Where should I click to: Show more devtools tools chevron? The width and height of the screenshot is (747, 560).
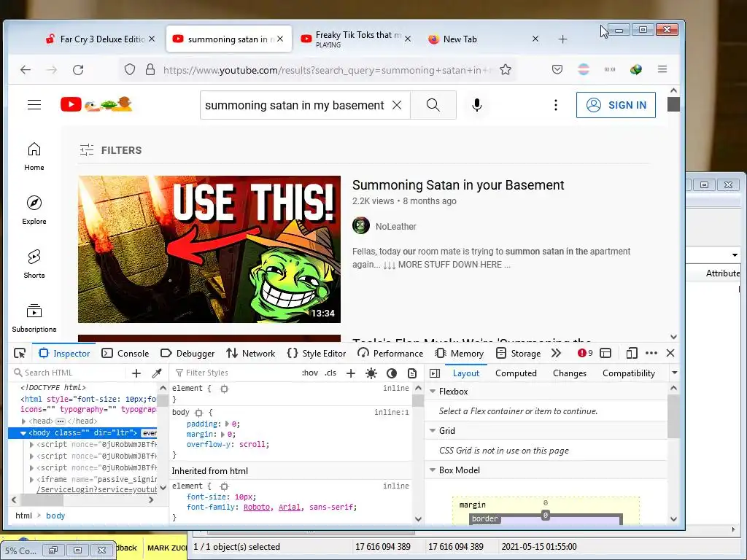tap(556, 354)
